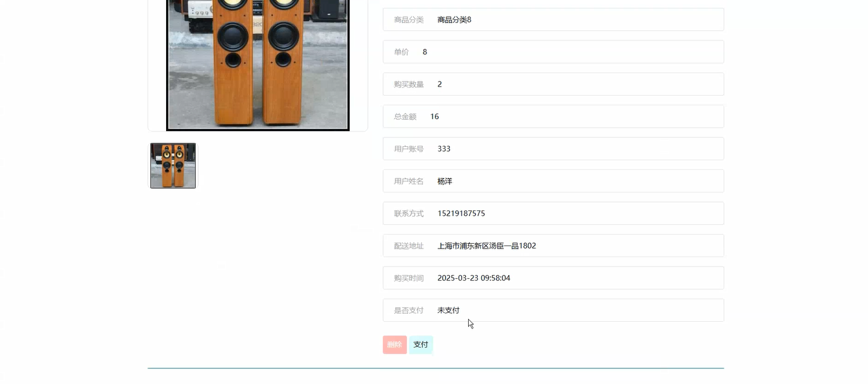Select the 单价 unit price field
The height and width of the screenshot is (384, 868).
[x=553, y=51]
